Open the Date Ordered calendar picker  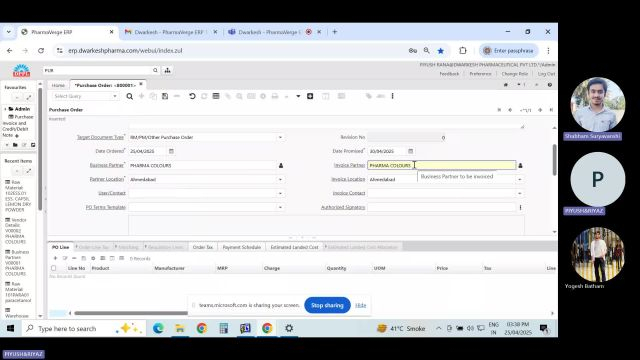171,151
